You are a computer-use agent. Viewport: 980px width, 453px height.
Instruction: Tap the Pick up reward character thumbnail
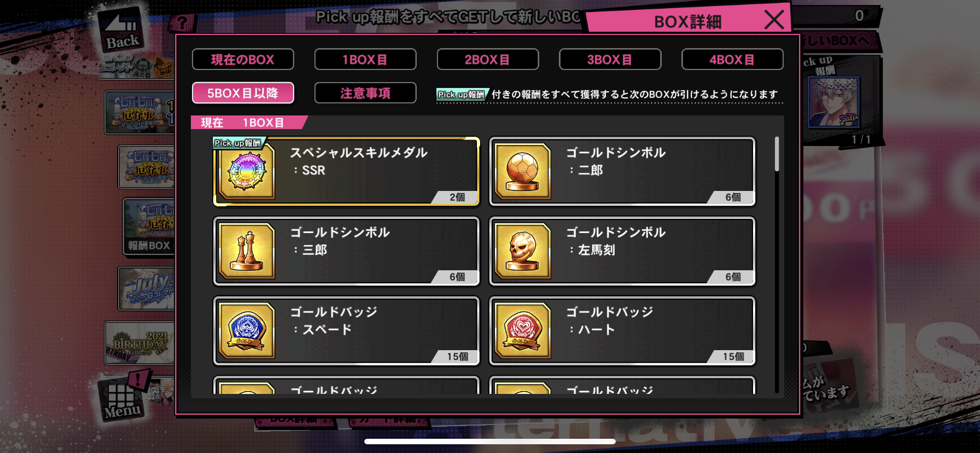(x=834, y=102)
